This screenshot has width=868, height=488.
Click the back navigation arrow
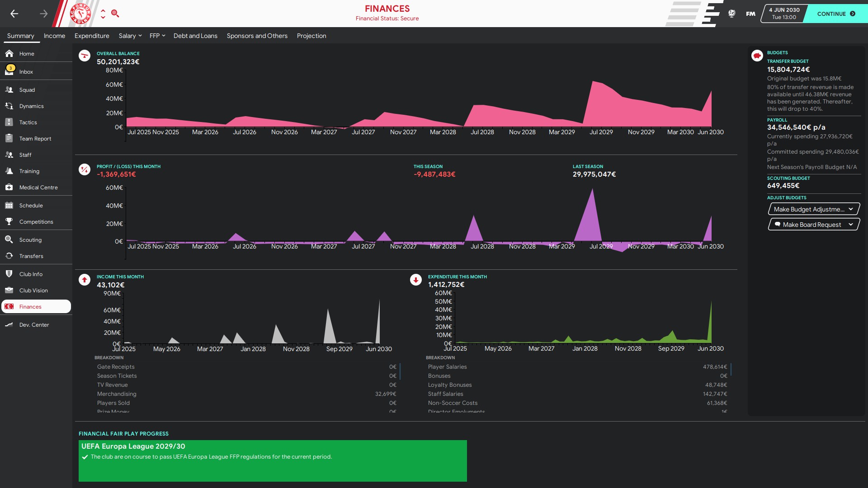14,14
